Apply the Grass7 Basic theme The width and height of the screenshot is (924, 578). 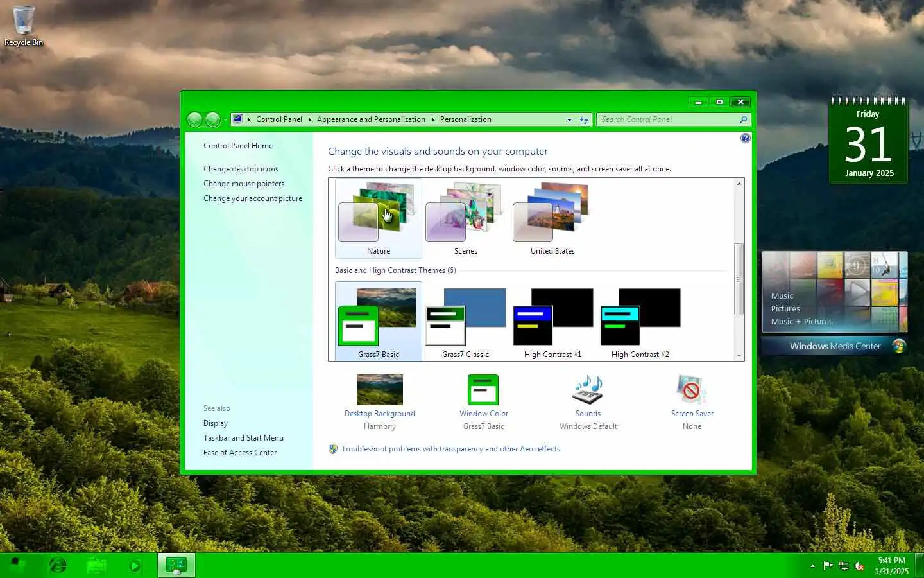[x=379, y=321]
